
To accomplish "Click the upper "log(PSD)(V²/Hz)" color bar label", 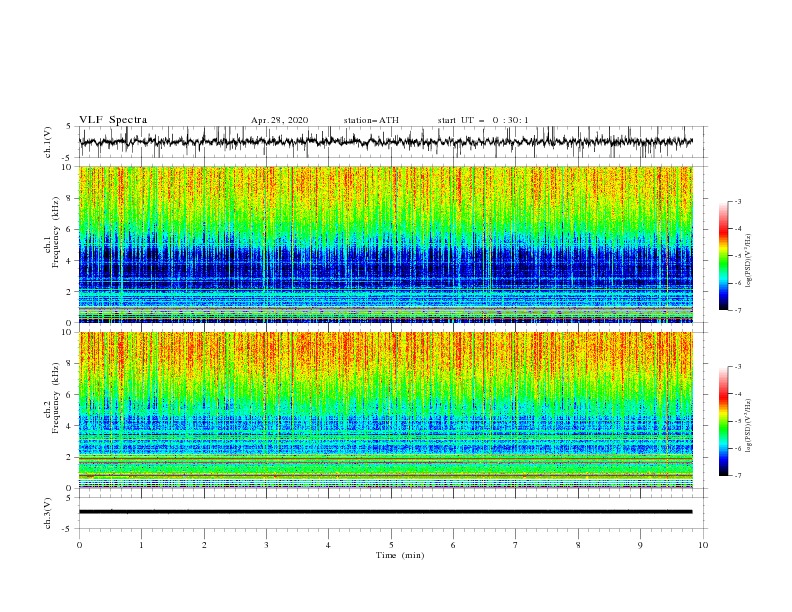I will point(749,261).
